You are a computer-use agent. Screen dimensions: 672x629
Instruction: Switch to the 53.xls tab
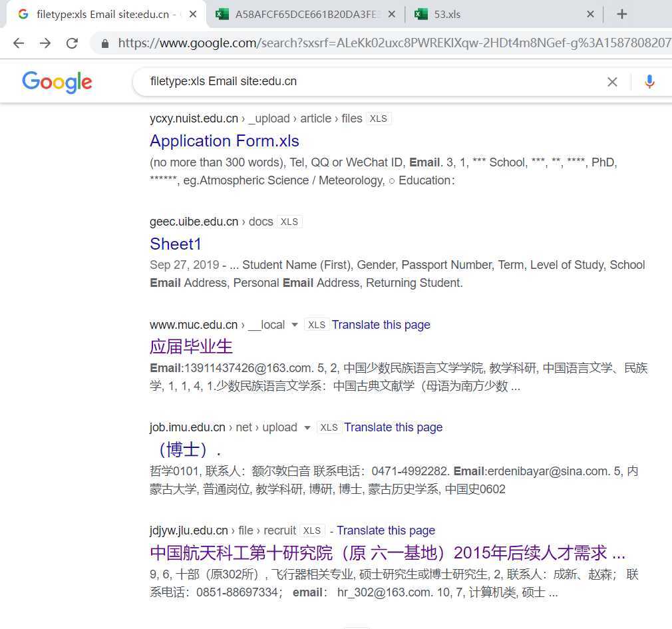tap(447, 14)
